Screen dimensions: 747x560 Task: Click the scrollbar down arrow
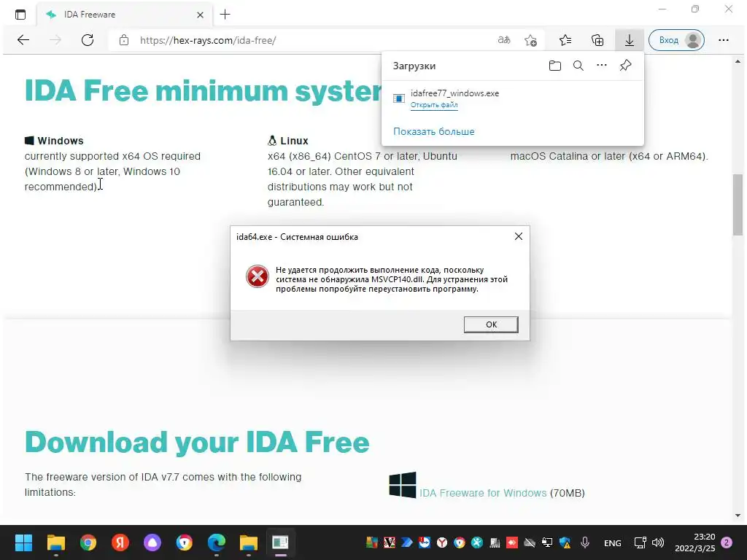tap(738, 516)
